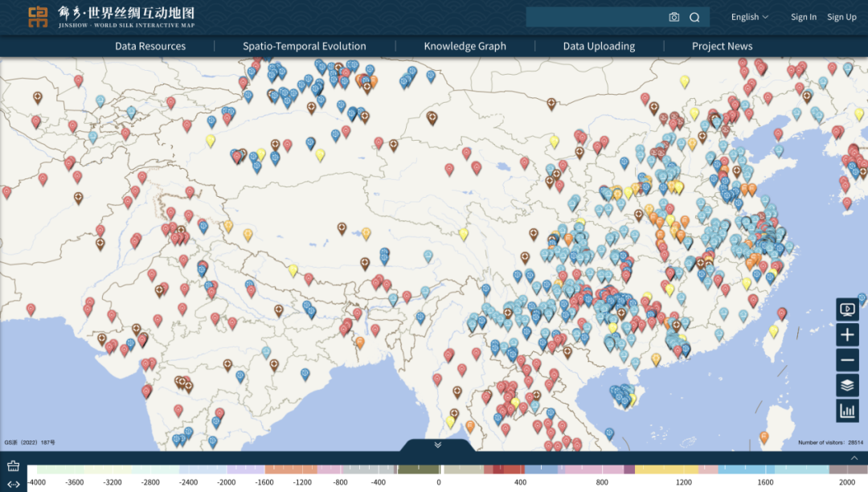The width and height of the screenshot is (868, 492).
Task: Select the 1200 timeline mark
Action: coord(684,482)
